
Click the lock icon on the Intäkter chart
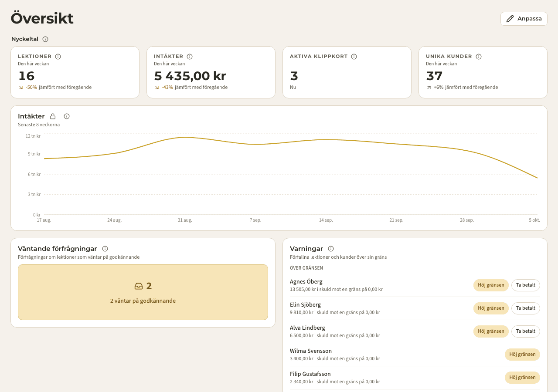(x=53, y=116)
